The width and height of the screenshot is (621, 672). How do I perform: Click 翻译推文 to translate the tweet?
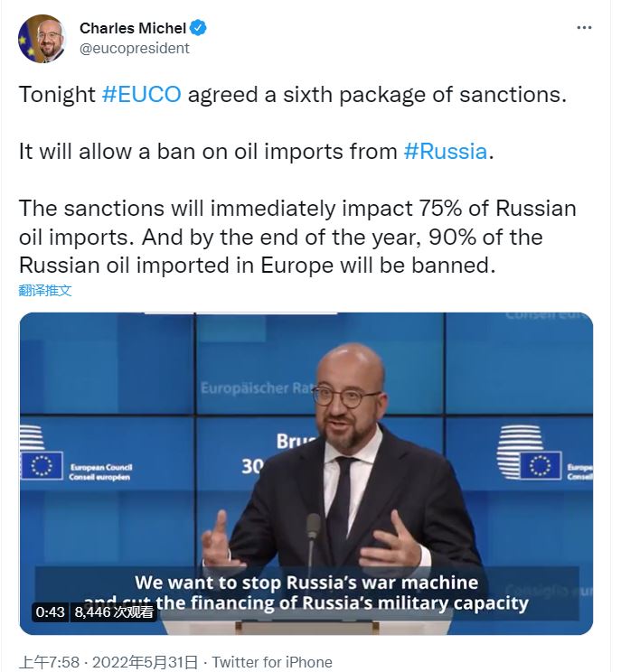click(x=45, y=290)
